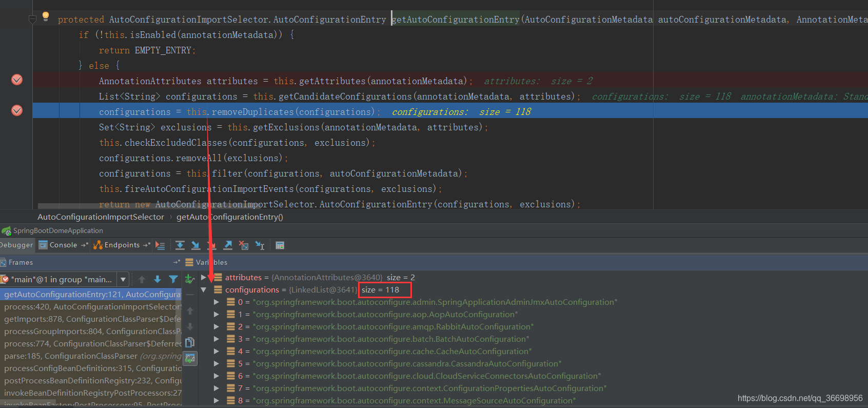Click the fireAutoConfigurationImportEvents code line
868x408 pixels.
[x=270, y=189]
